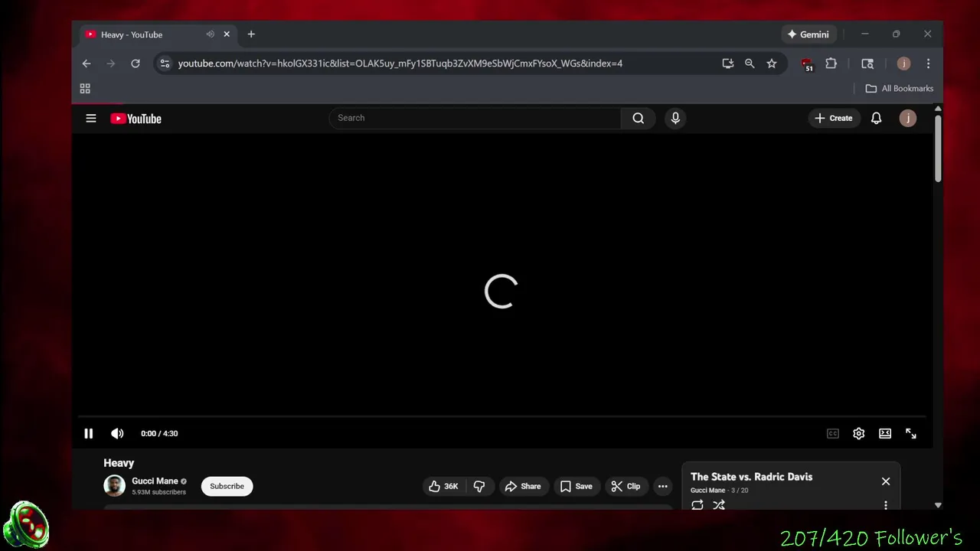Screen dimensions: 980x551
Task: Seek on the video progress bar
Action: (501, 417)
